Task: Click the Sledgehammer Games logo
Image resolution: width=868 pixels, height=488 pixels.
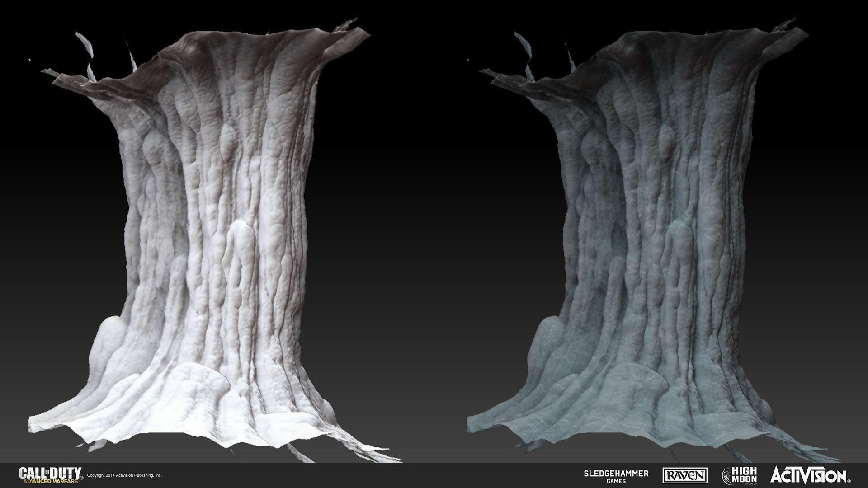Action: click(616, 476)
